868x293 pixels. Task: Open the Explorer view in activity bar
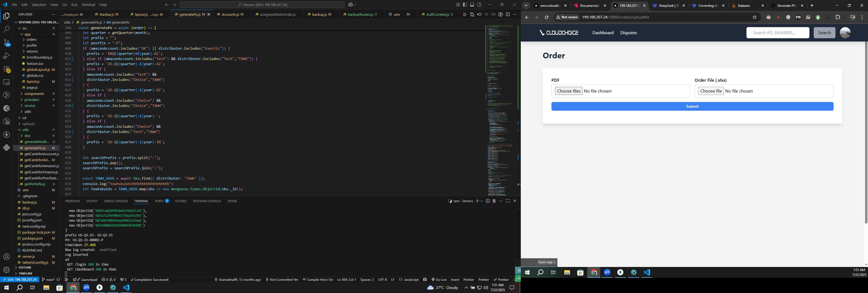[x=7, y=16]
